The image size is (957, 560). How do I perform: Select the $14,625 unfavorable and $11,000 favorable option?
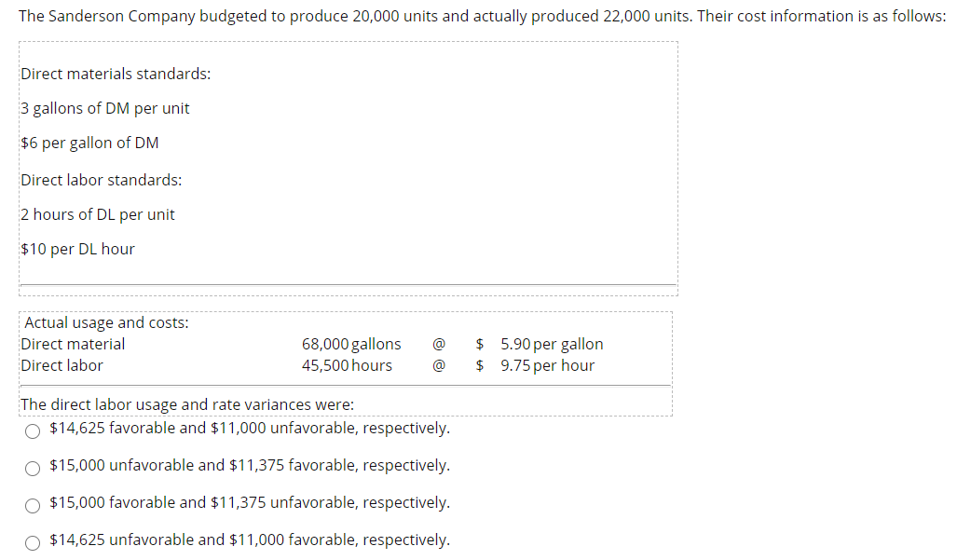[33, 540]
